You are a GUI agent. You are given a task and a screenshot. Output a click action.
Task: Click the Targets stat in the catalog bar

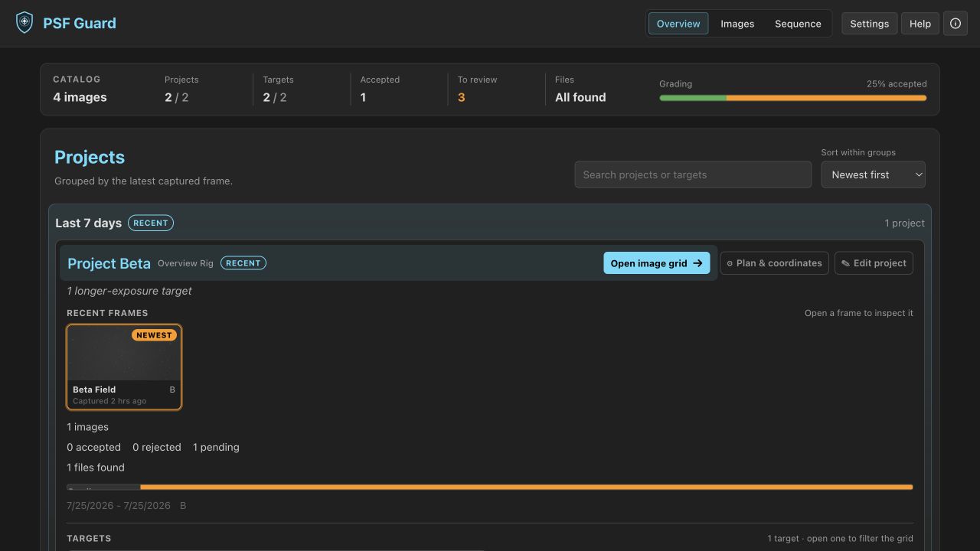tap(278, 90)
